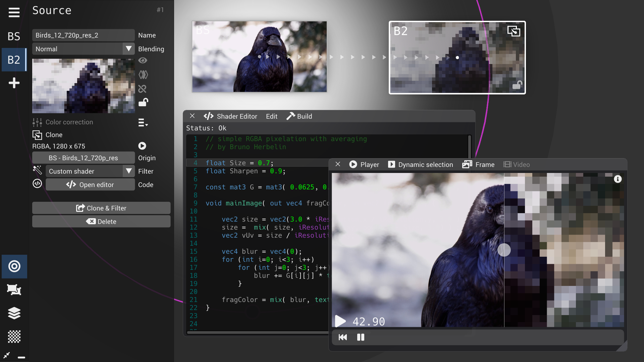Open the list options dropdown arrow

point(143,123)
